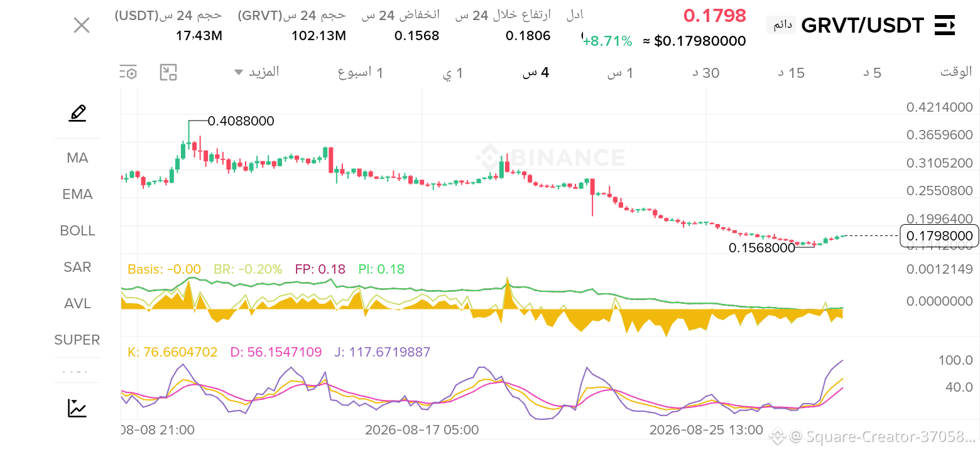This screenshot has width=980, height=452.
Task: Click the 24h low value 0.1568
Action: (x=416, y=36)
